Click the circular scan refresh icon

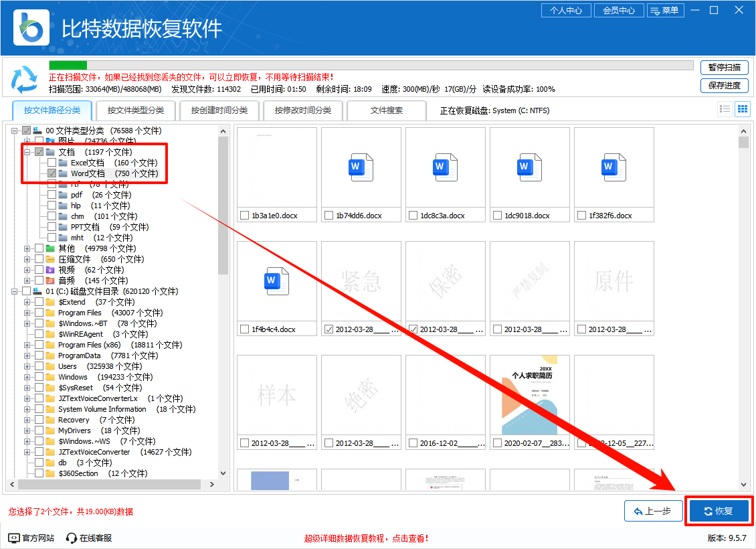click(x=24, y=80)
